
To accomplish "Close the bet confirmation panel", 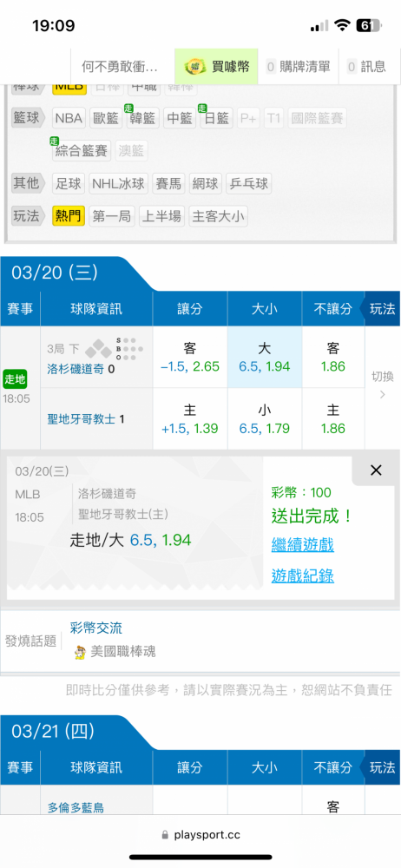I will (x=376, y=470).
